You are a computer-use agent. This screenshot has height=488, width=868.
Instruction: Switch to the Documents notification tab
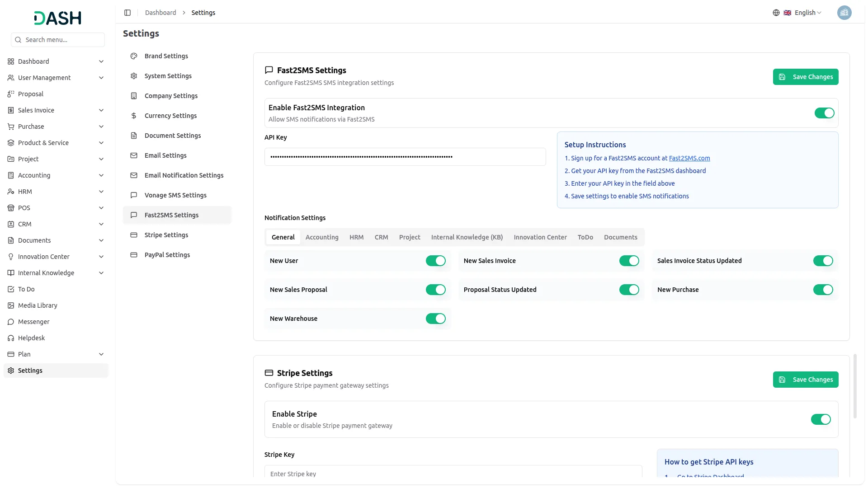point(621,237)
